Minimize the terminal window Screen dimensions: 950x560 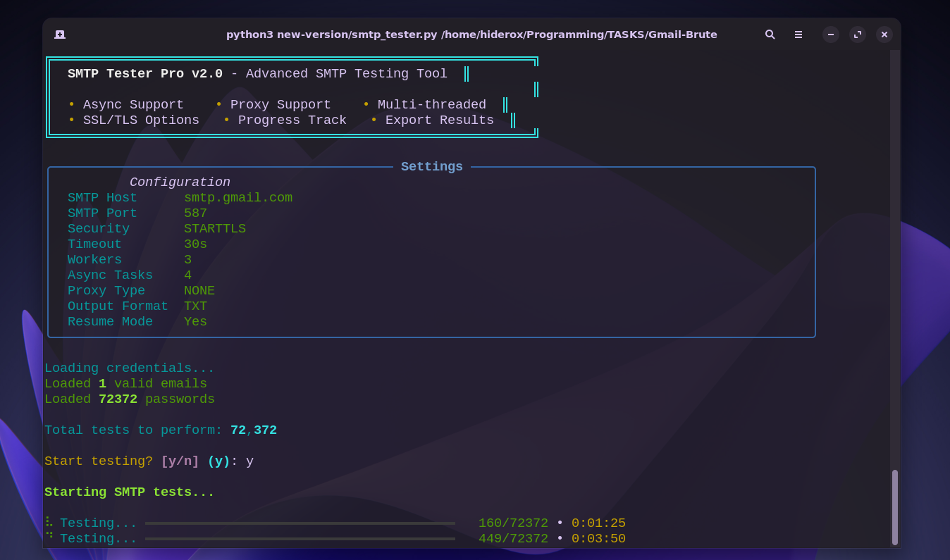coord(830,34)
